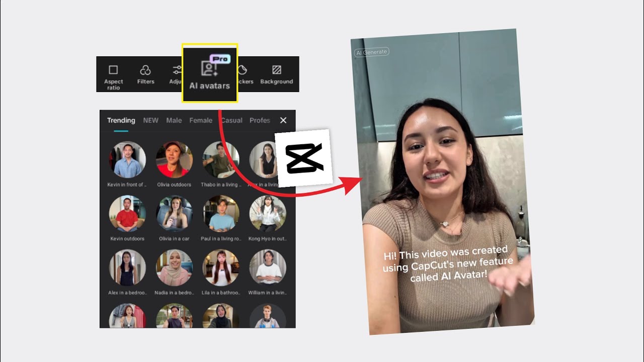Open the partly hidden Adjust tool
The width and height of the screenshot is (644, 362).
pos(176,74)
